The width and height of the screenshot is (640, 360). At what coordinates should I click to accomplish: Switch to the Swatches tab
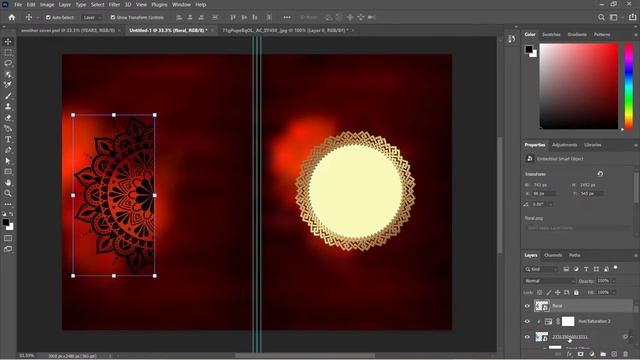point(551,35)
